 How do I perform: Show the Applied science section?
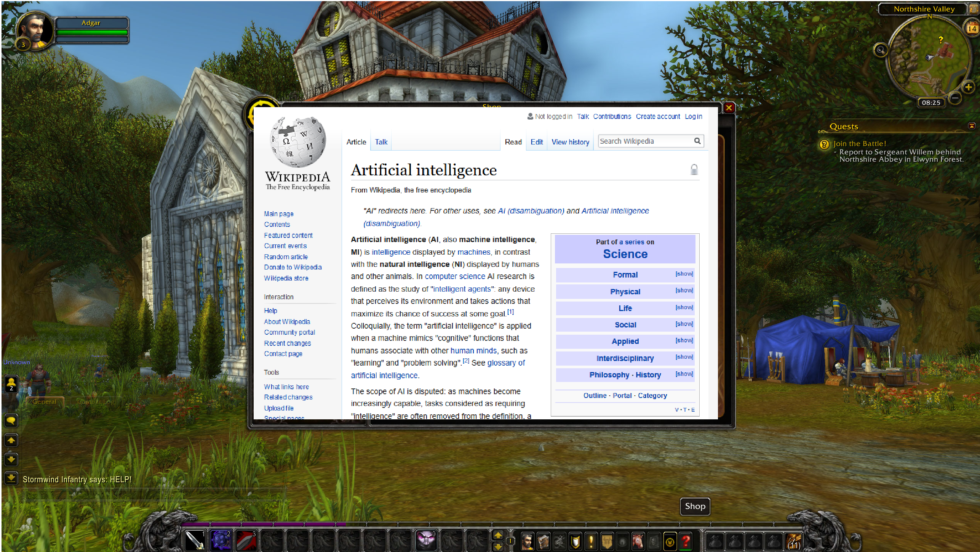(684, 340)
